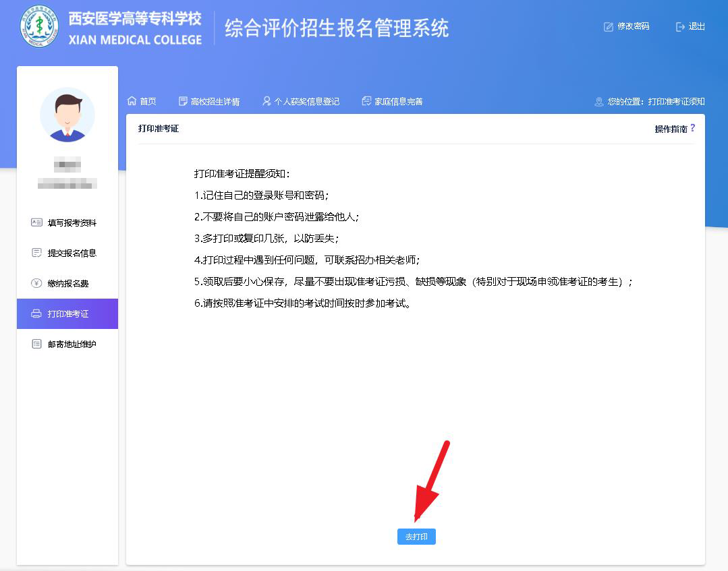
Task: Click the 修改密码 edit icon
Action: coord(609,27)
